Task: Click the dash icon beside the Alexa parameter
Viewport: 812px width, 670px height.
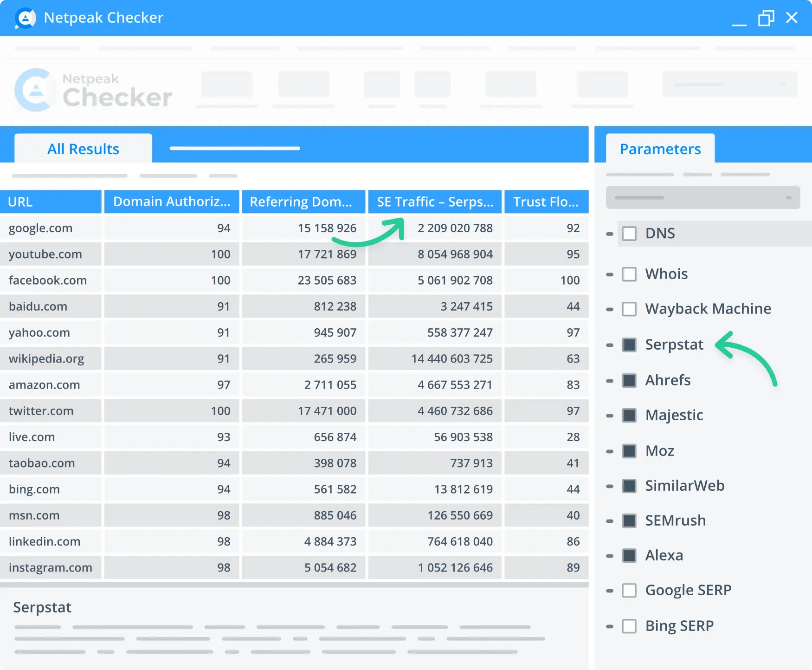Action: coord(609,555)
